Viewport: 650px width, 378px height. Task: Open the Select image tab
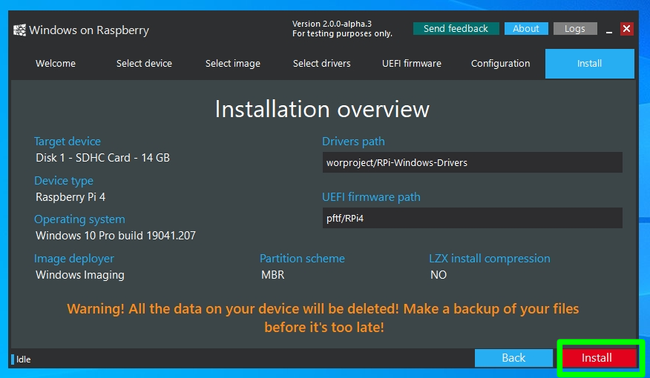point(233,63)
